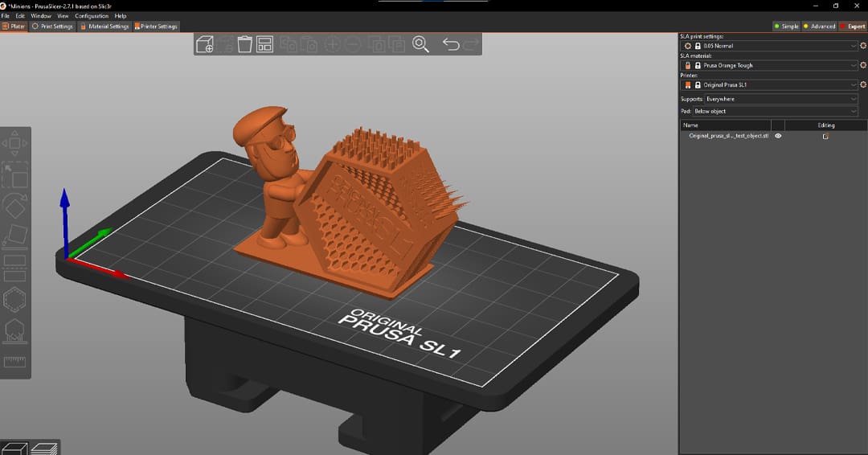Click the SLA print settings label
The height and width of the screenshot is (455, 868).
[x=702, y=36]
